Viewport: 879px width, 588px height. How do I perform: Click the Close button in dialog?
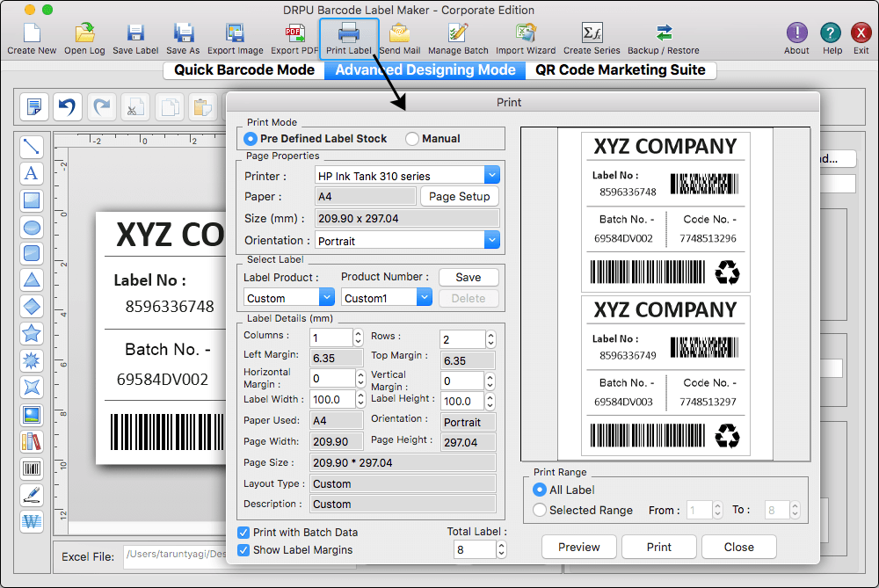point(738,547)
